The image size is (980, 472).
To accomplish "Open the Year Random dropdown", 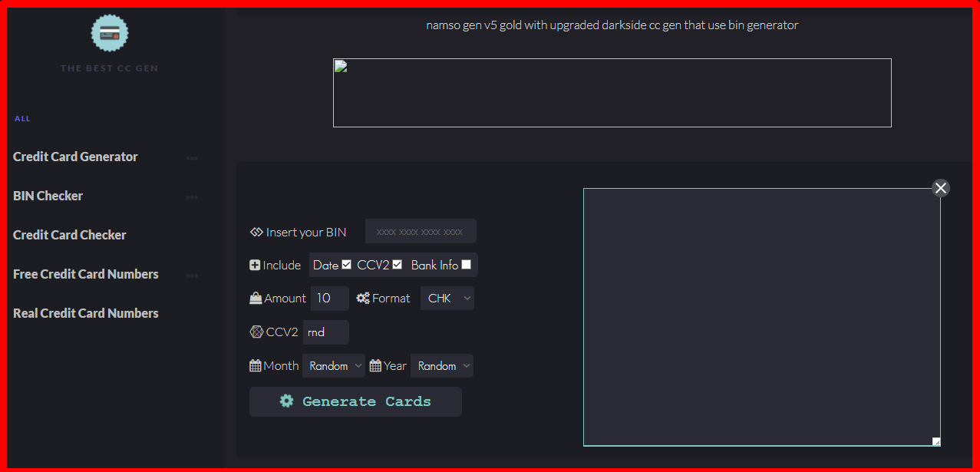I will 442,366.
